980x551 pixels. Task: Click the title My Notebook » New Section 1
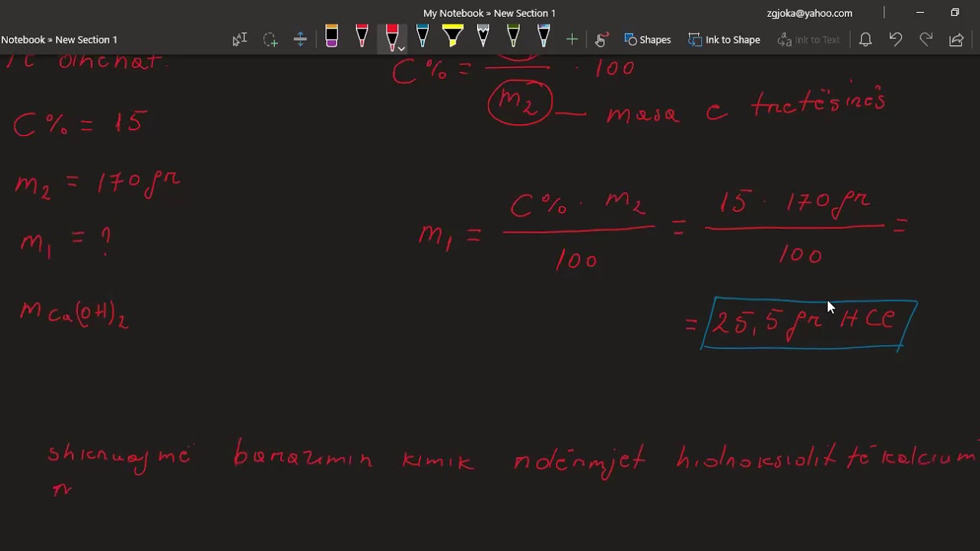point(489,13)
